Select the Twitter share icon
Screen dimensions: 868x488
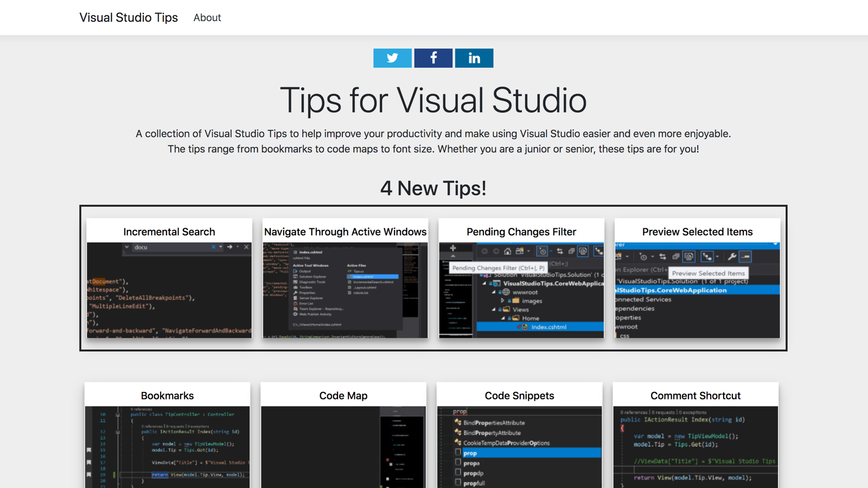[x=392, y=58]
